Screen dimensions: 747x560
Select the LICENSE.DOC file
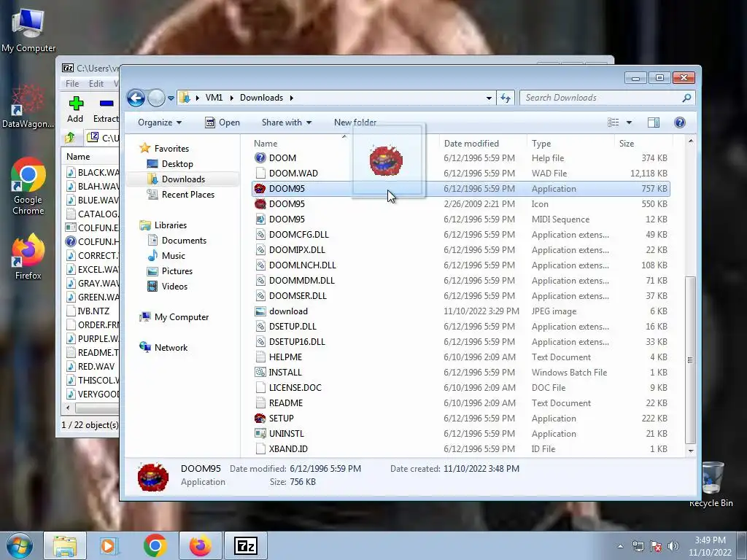tap(295, 388)
